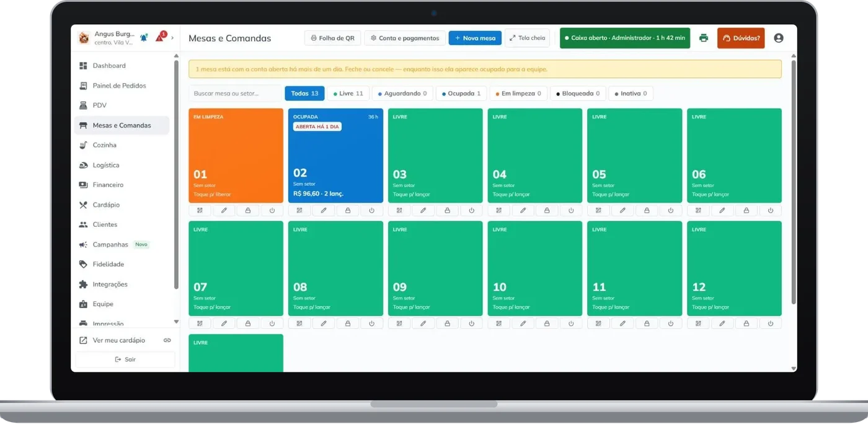Click Caixa aberto Administrador status button
868x432 pixels.
[x=625, y=38]
